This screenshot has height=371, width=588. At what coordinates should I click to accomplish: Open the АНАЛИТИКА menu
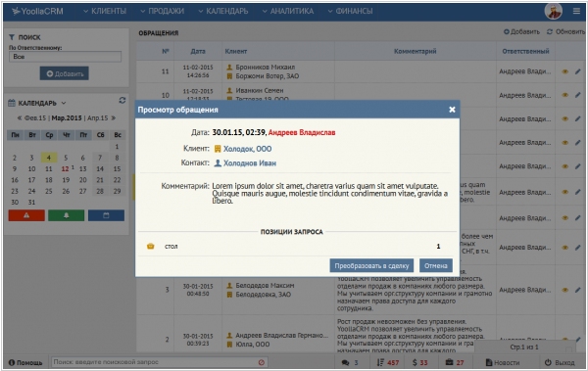[x=288, y=11]
